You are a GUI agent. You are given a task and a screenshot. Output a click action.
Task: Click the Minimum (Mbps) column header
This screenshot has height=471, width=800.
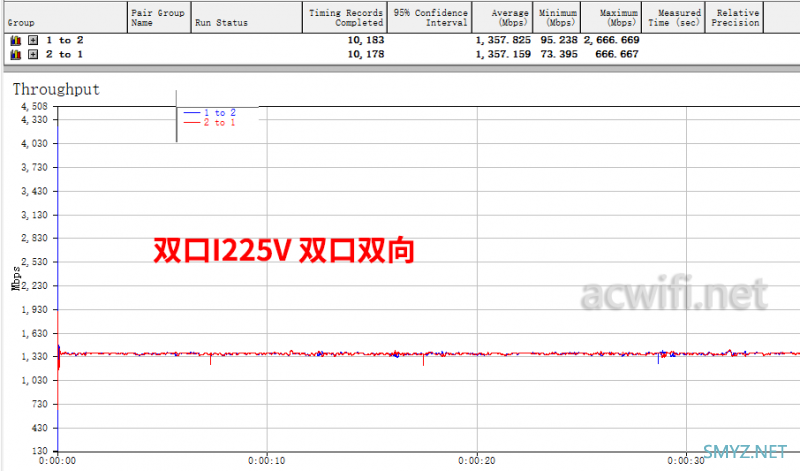click(557, 18)
